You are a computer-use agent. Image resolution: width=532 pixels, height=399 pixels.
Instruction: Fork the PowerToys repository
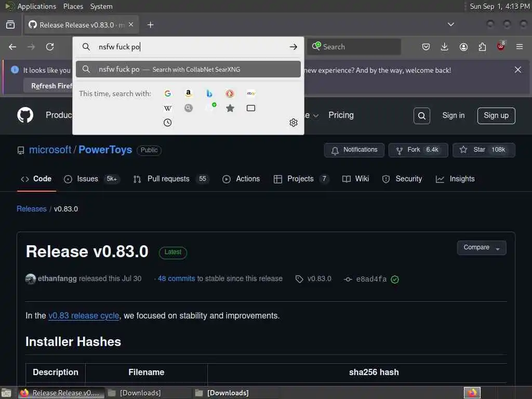pyautogui.click(x=418, y=150)
